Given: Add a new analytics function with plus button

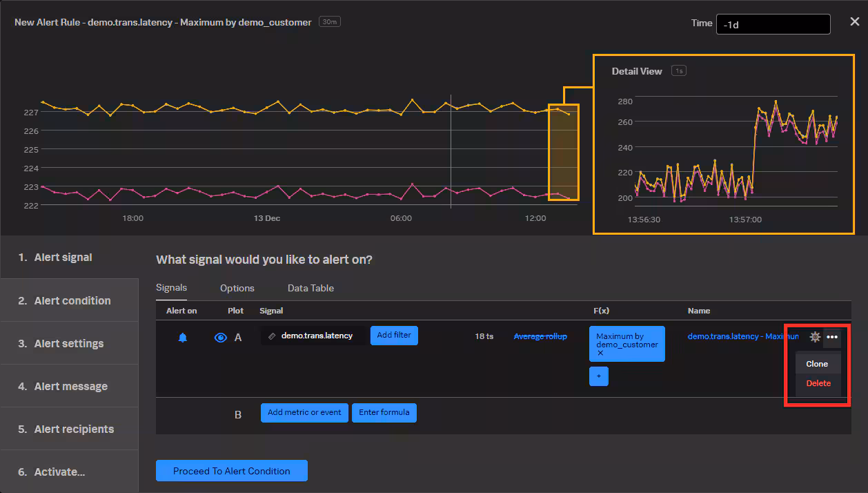Looking at the screenshot, I should coord(598,376).
